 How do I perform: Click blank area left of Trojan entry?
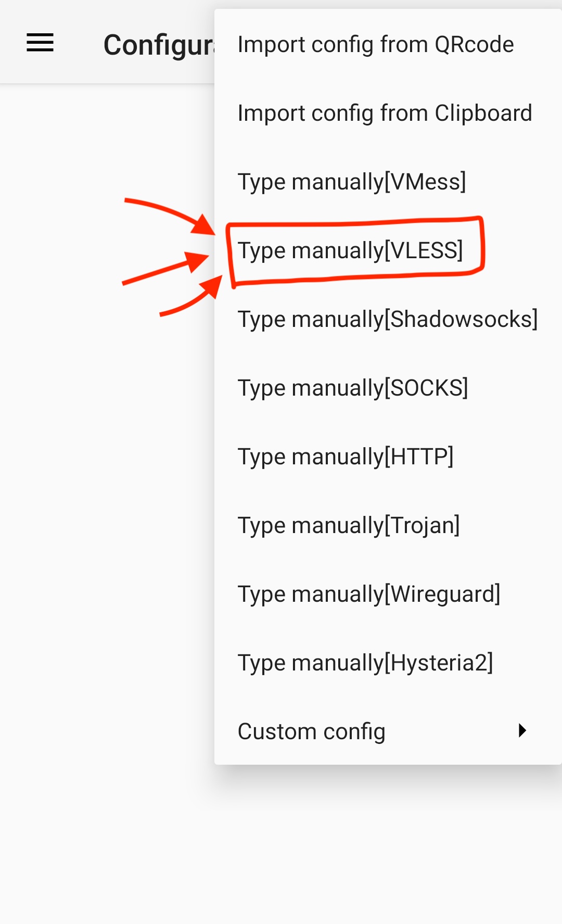(x=104, y=526)
